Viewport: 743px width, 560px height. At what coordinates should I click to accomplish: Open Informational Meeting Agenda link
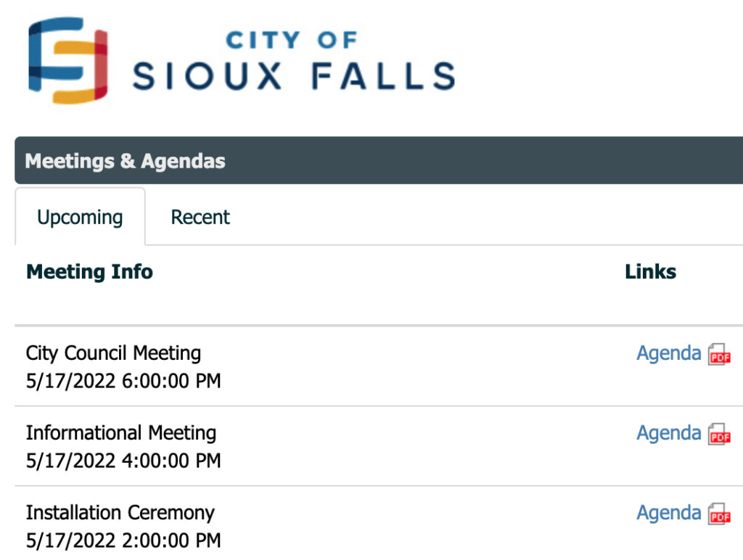[x=668, y=434]
